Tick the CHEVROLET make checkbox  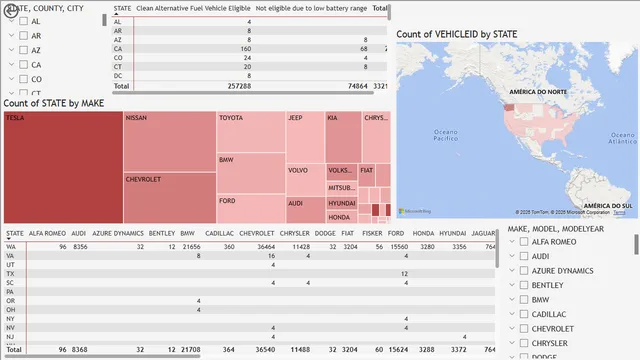click(524, 329)
